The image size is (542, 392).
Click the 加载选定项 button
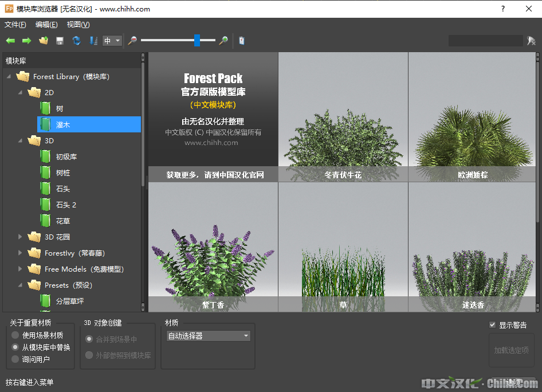point(511,350)
